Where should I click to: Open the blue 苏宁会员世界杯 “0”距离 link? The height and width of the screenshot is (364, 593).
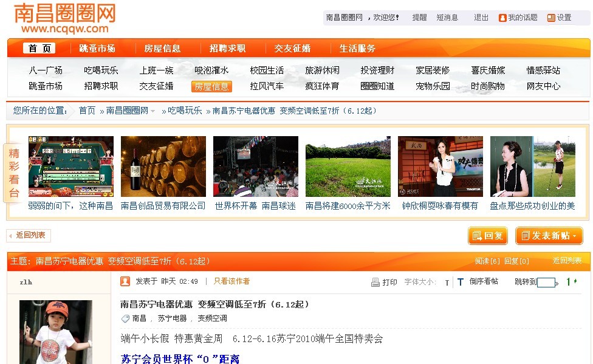180,359
